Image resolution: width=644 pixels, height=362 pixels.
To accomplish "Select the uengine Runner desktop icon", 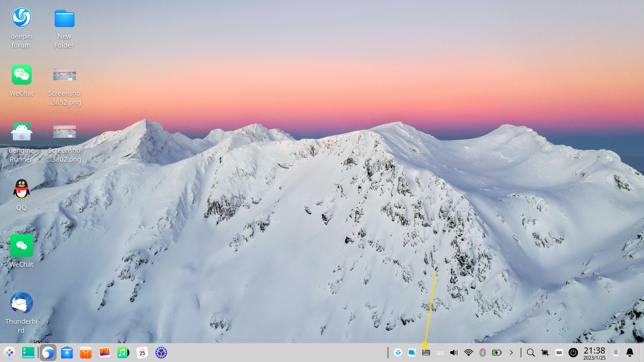I will click(x=22, y=142).
